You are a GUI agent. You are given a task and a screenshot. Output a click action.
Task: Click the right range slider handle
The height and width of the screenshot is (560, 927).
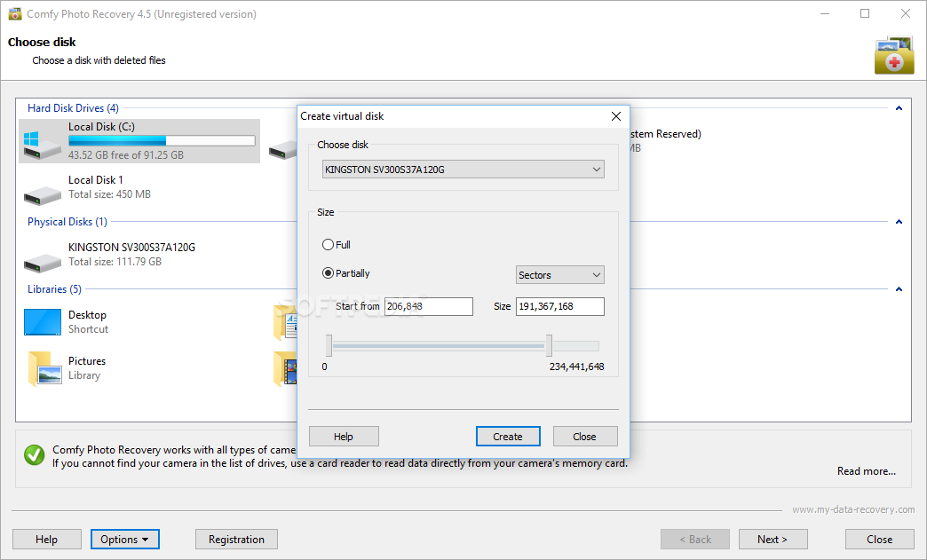pos(550,345)
